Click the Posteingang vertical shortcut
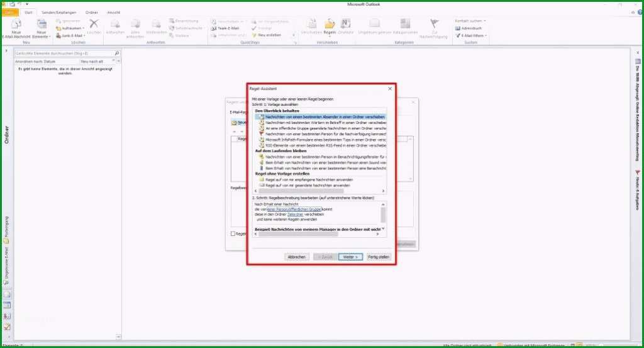The width and height of the screenshot is (644, 348). [6, 230]
